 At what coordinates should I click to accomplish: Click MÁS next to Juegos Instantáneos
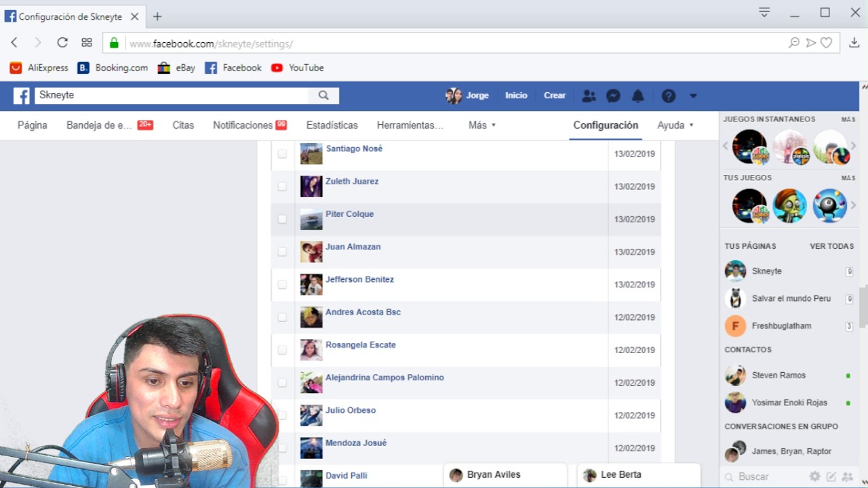[x=848, y=119]
